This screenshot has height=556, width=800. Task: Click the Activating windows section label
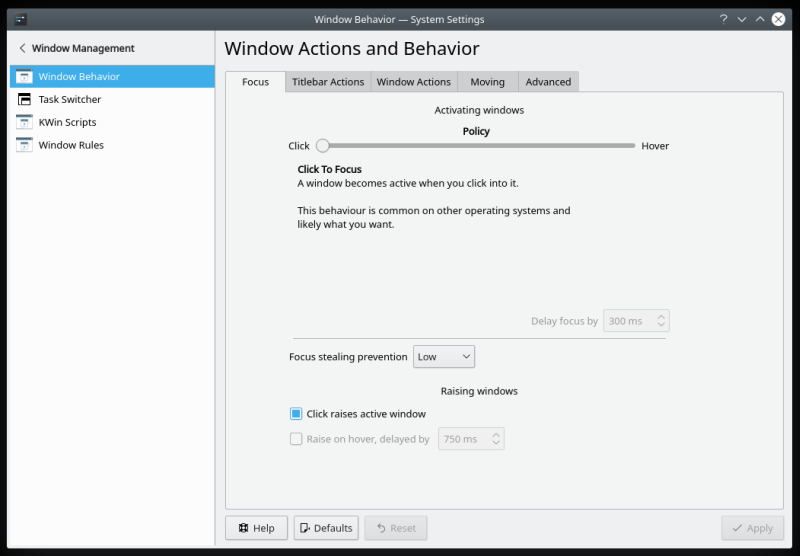point(479,110)
